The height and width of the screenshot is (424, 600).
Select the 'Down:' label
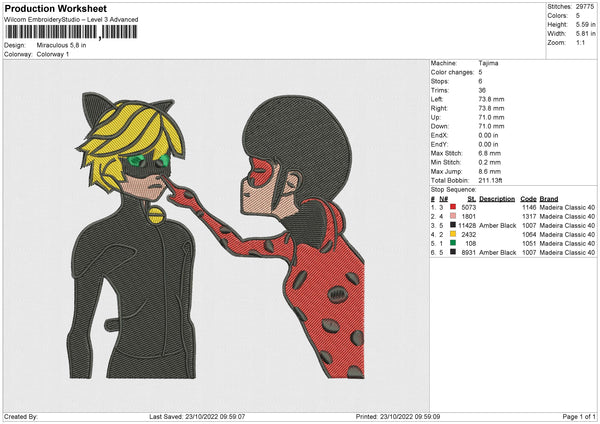[x=439, y=126]
